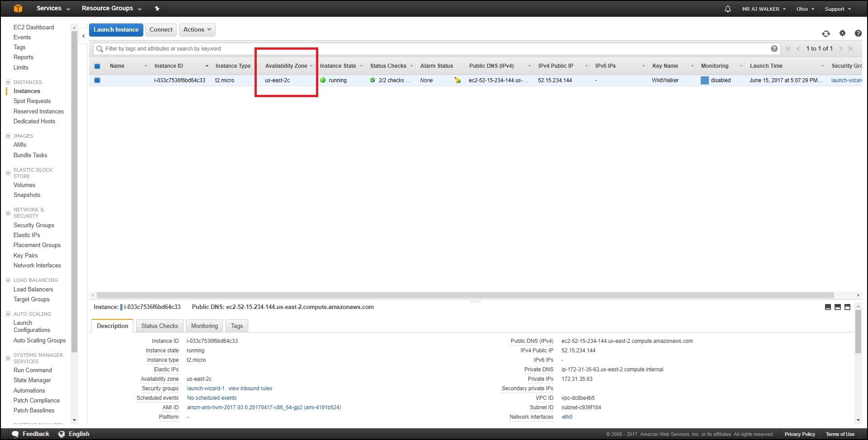Click the green running status dot
868x440 pixels.
pos(323,80)
